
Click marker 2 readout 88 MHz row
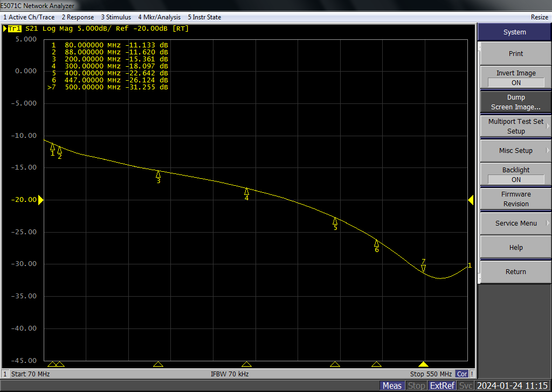pos(109,52)
